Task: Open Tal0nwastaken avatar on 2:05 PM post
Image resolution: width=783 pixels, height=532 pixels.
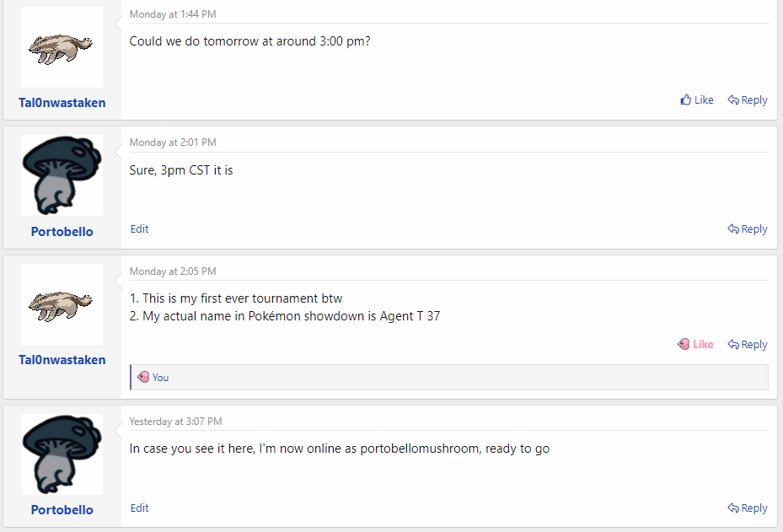Action: (x=62, y=304)
